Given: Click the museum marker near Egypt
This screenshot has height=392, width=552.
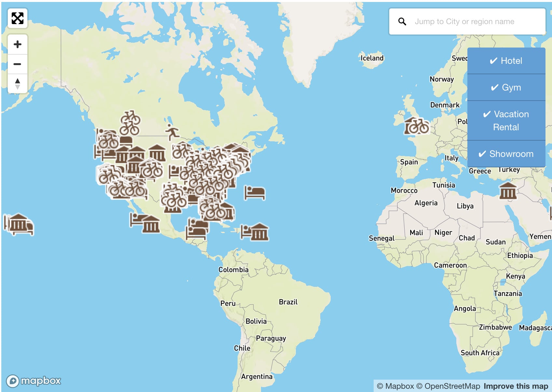Looking at the screenshot, I should 508,190.
